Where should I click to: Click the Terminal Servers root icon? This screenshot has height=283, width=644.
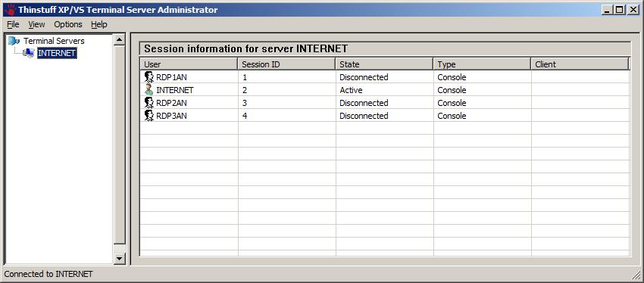[x=14, y=41]
